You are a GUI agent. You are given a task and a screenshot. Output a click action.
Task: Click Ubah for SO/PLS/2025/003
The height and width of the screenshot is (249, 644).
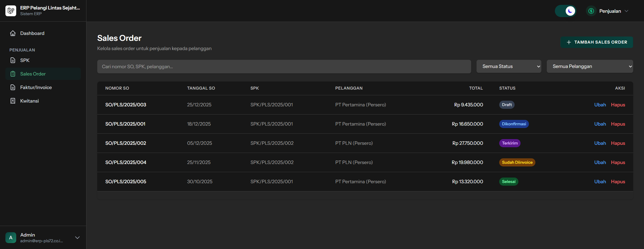[600, 105]
